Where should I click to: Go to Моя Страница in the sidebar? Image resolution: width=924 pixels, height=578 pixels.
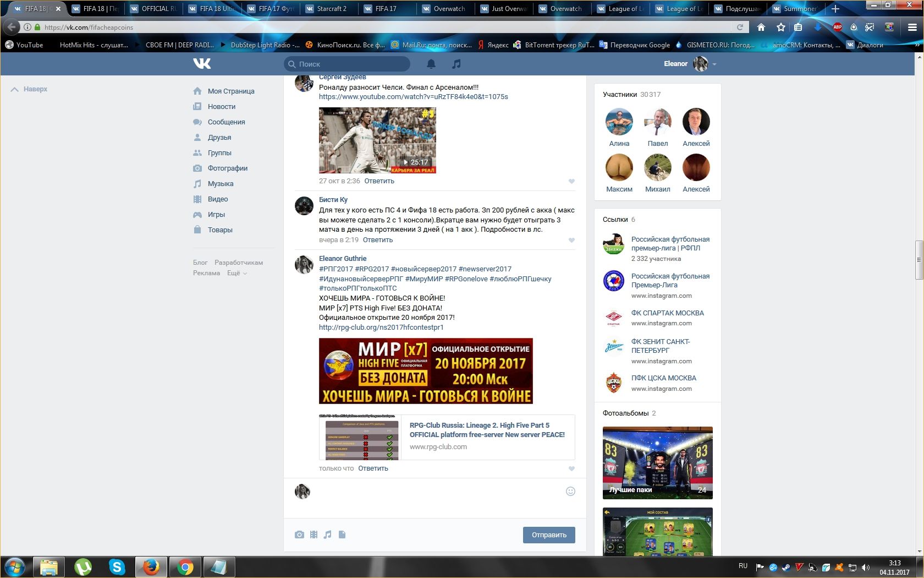point(231,91)
